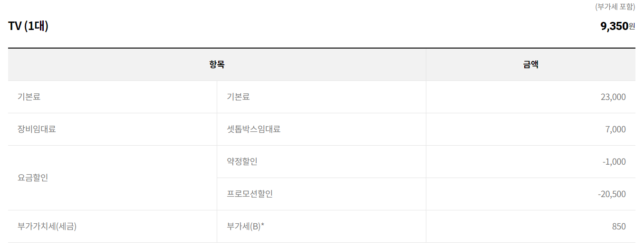Select the 장비임대료 category cell
The height and width of the screenshot is (248, 644).
(x=37, y=129)
